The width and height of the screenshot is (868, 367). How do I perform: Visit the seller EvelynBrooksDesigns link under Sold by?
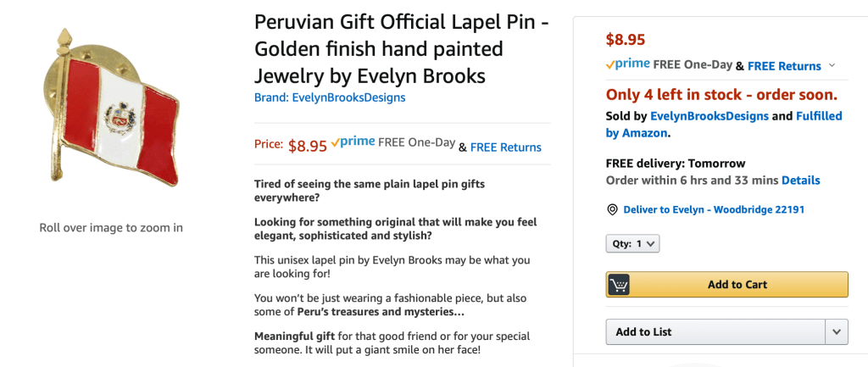698,116
